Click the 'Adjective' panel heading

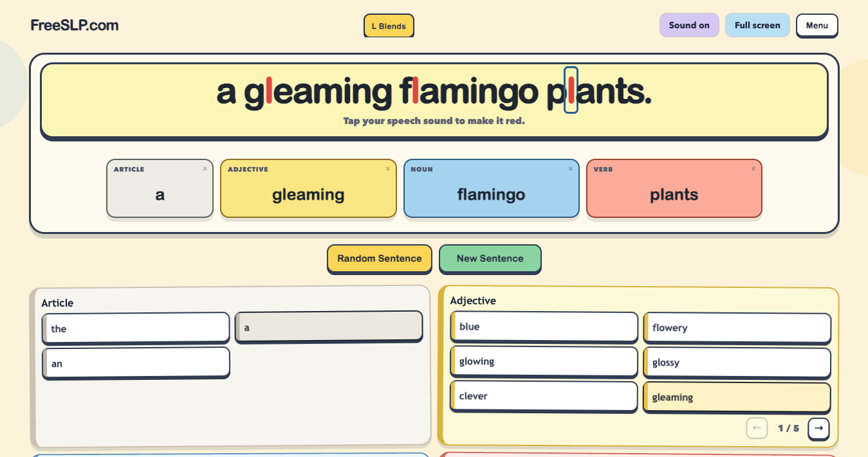tap(473, 301)
